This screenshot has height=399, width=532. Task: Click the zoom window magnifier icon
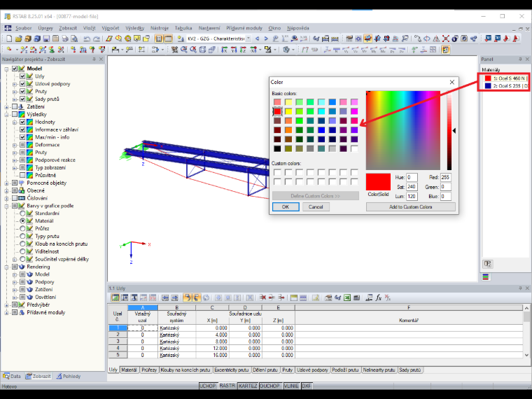point(183,50)
